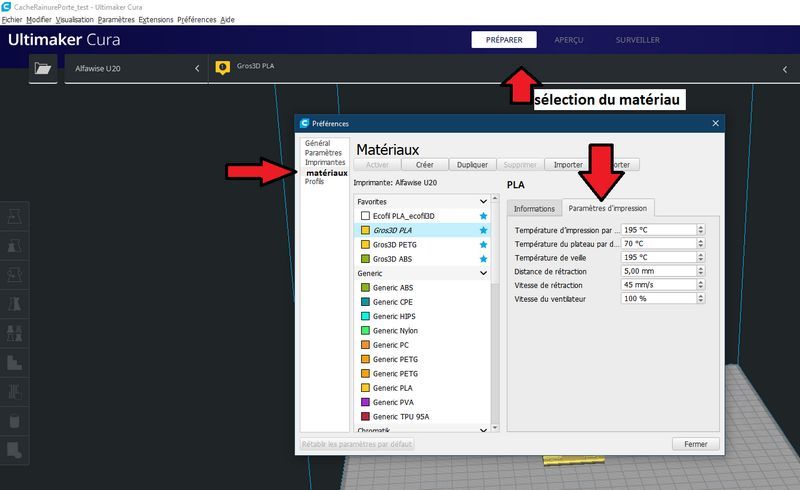800x490 pixels.
Task: Switch to the SURVEILLER stage
Action: [x=637, y=40]
